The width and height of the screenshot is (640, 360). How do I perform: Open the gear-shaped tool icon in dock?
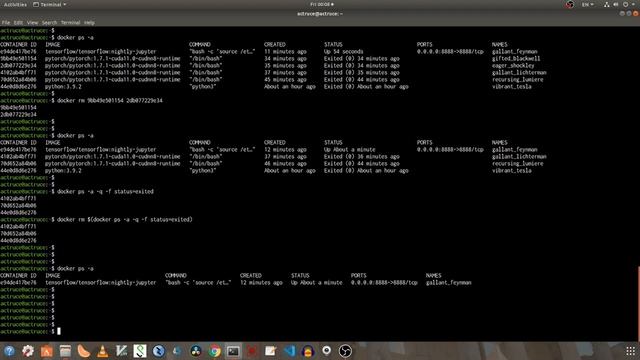click(28, 351)
